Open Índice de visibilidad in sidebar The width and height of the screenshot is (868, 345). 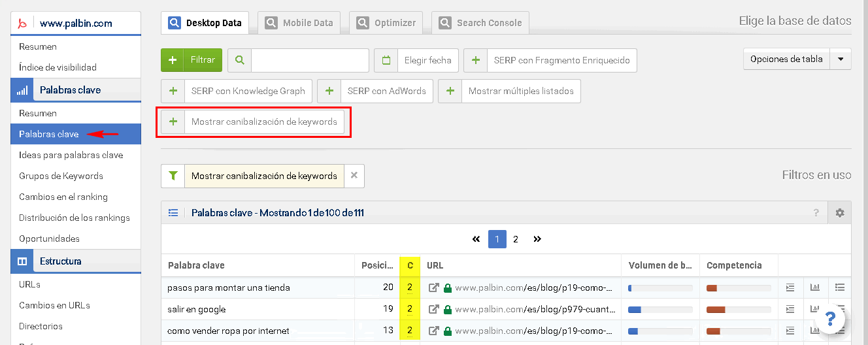[x=58, y=67]
